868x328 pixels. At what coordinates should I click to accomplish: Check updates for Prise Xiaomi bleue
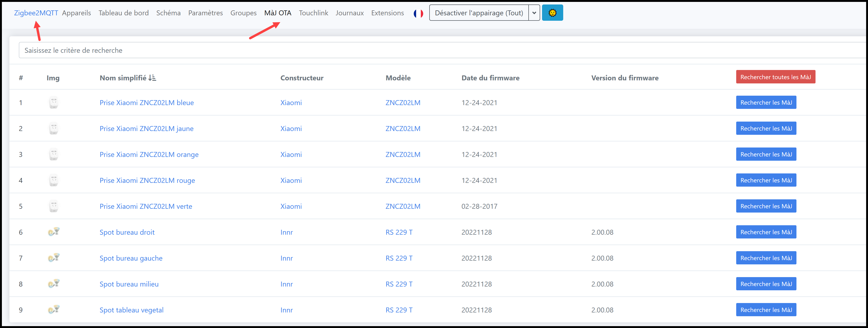coord(766,102)
